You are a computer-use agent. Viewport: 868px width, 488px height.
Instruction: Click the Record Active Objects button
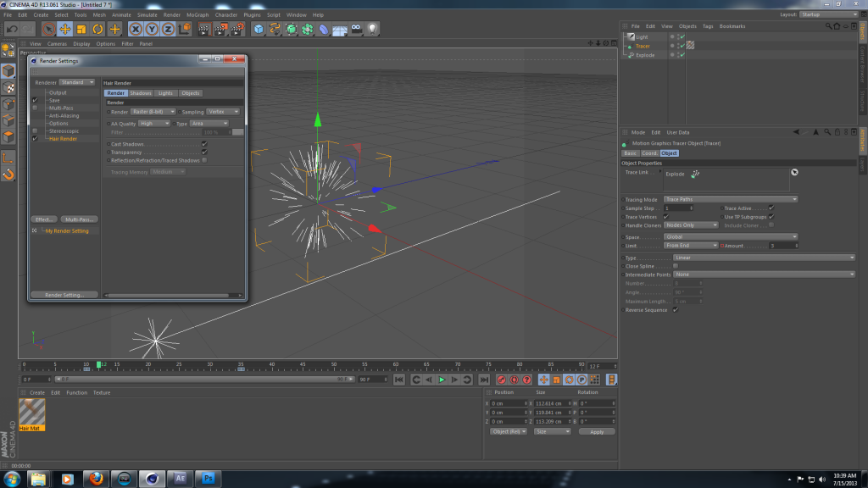501,380
